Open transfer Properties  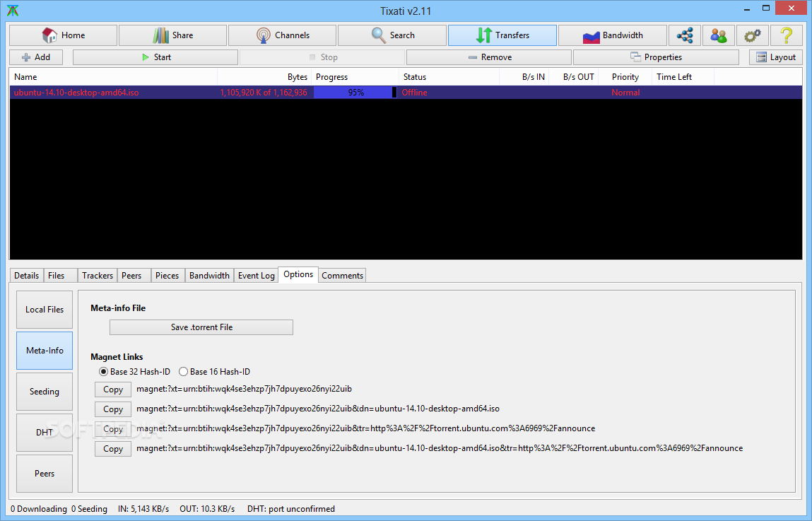point(656,57)
